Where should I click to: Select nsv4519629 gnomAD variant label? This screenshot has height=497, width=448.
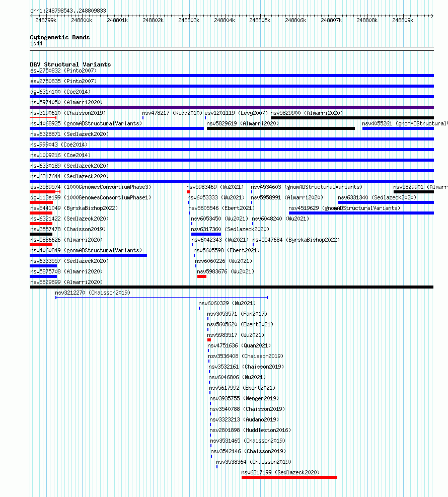tap(344, 208)
